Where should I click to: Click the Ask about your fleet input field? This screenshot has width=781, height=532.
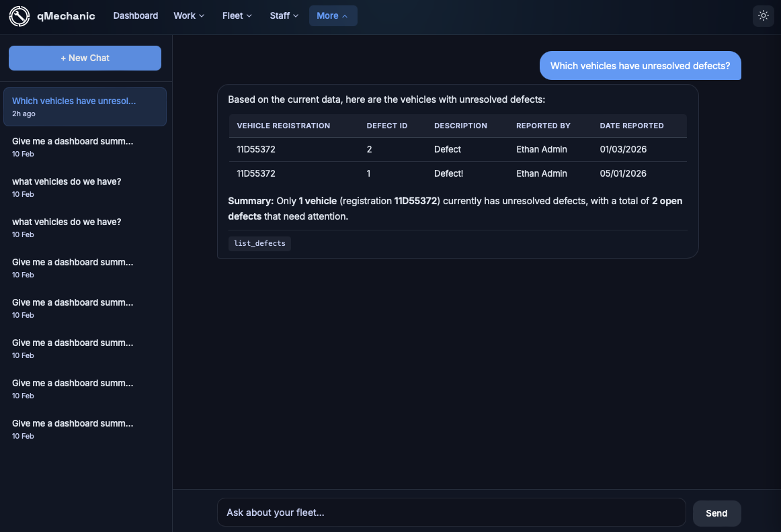click(451, 512)
